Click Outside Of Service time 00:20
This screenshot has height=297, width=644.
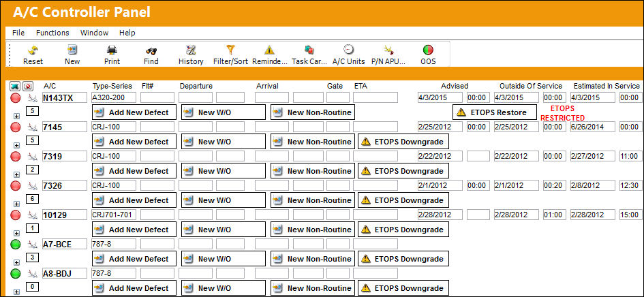(555, 185)
